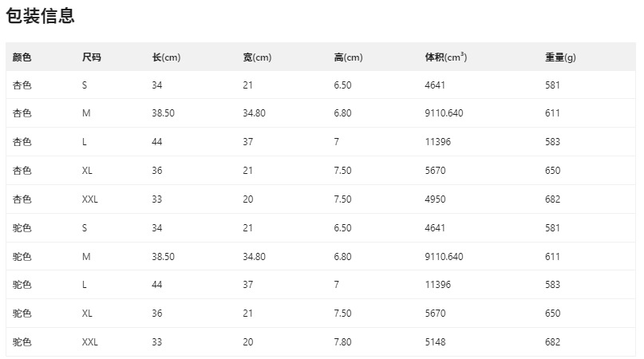
Task: Click the 颜色 column header
Action: 22,57
